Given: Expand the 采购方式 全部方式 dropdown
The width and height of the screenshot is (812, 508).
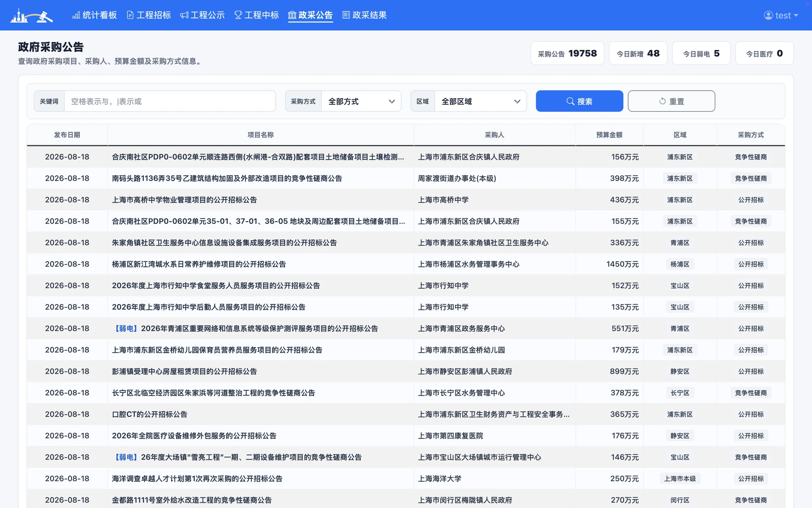Looking at the screenshot, I should tap(361, 101).
